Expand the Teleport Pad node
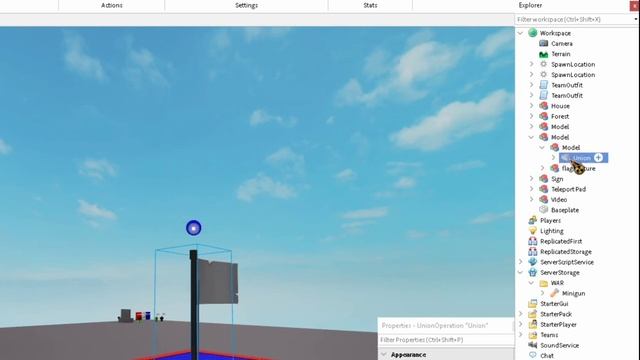Viewport: 640px width, 360px height. 531,189
